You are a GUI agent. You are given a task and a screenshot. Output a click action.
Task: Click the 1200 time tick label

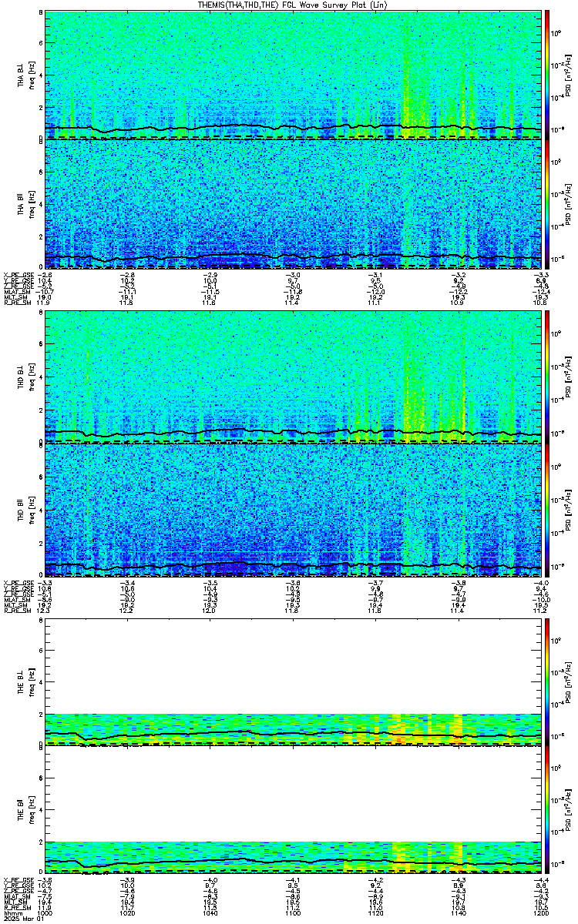tap(541, 913)
